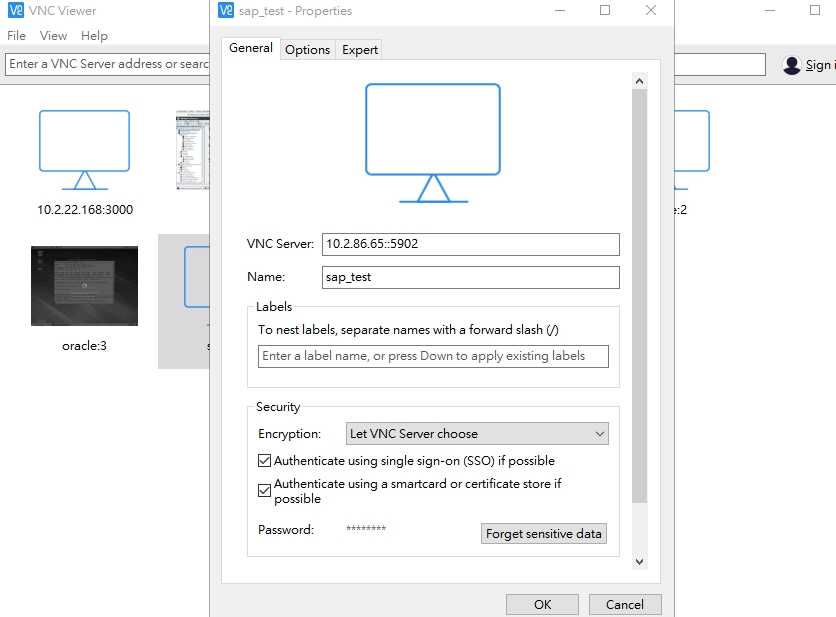Click the Sign in user avatar icon
This screenshot has height=617, width=836.
(792, 65)
